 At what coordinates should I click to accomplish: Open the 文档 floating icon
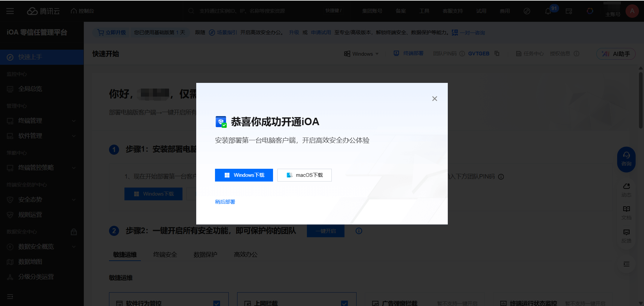pos(626,213)
